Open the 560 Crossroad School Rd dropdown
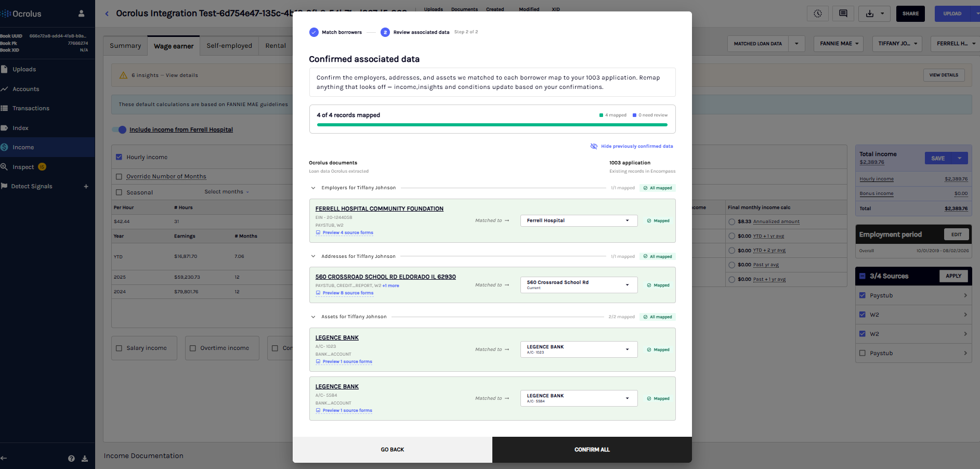Image resolution: width=980 pixels, height=469 pixels. (579, 285)
